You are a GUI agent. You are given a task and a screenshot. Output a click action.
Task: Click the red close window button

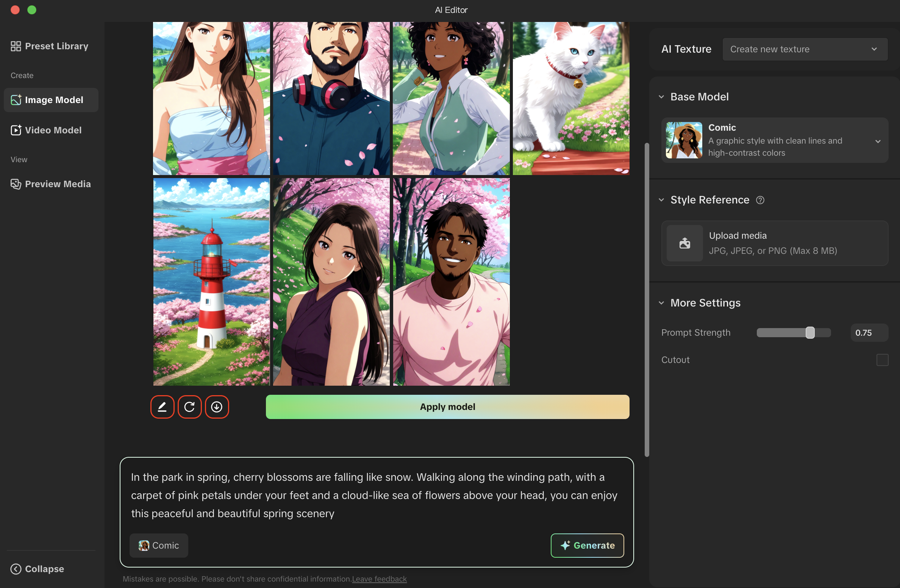(15, 10)
